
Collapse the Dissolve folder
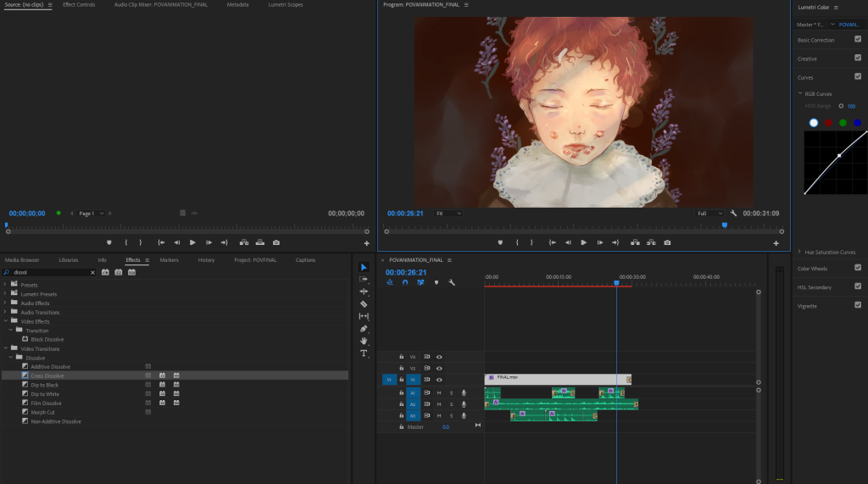(10, 357)
